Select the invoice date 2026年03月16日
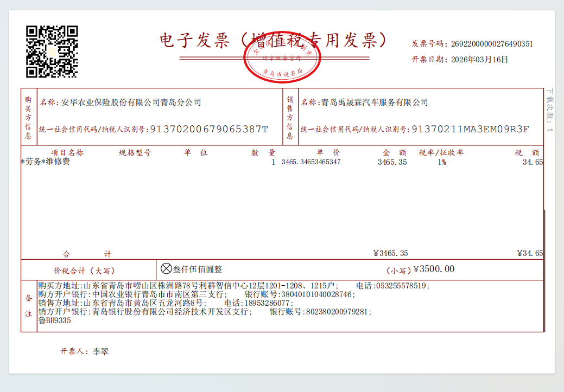The image size is (564, 392). [479, 60]
